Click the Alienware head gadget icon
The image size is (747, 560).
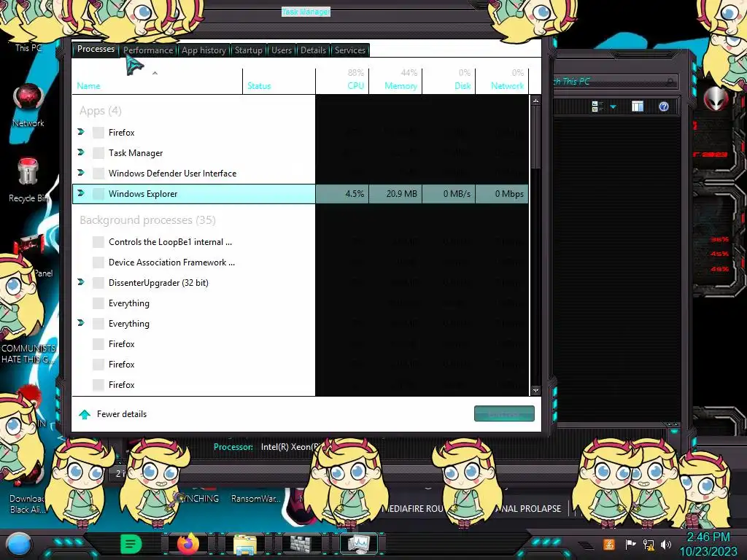[x=716, y=98]
